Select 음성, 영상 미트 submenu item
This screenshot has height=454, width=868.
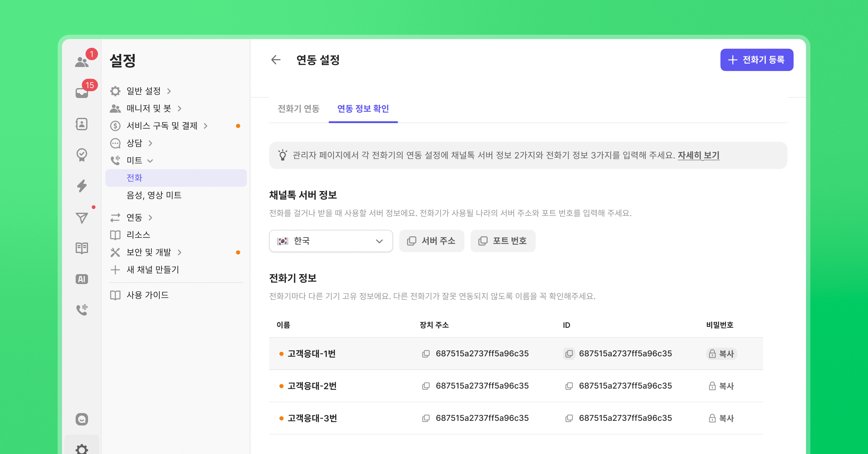[154, 195]
